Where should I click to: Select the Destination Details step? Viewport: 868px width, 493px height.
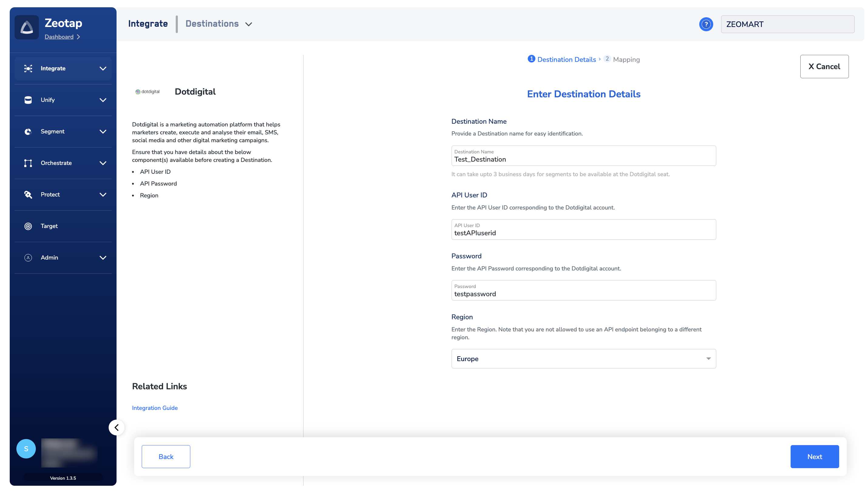point(566,60)
